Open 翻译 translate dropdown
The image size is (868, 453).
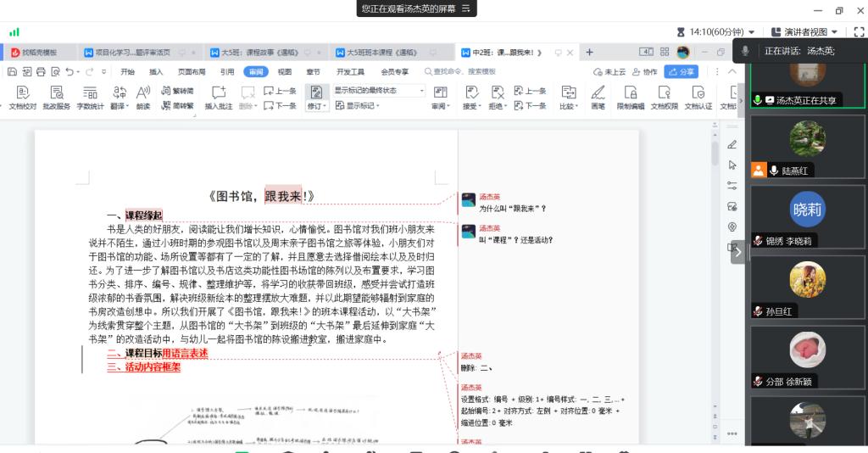point(120,98)
